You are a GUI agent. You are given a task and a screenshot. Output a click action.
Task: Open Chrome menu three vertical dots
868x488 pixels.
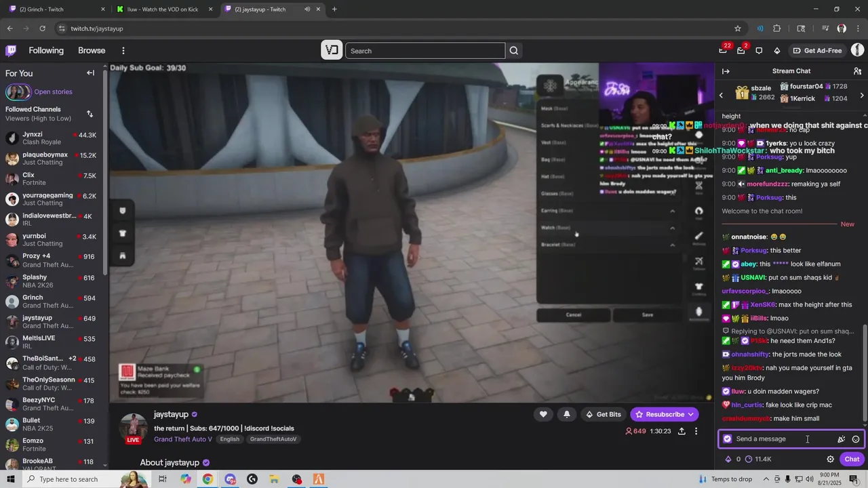(857, 28)
